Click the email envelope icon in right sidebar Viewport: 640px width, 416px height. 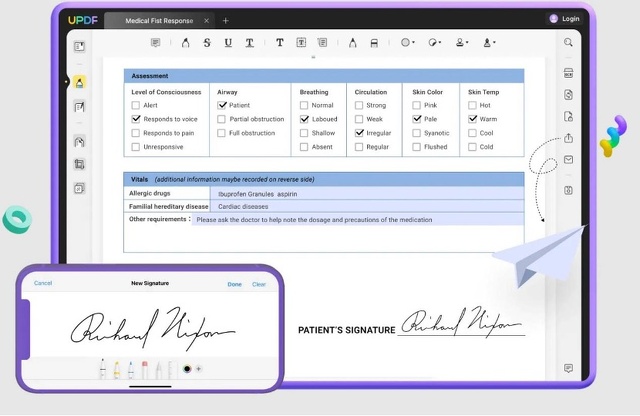coord(568,160)
